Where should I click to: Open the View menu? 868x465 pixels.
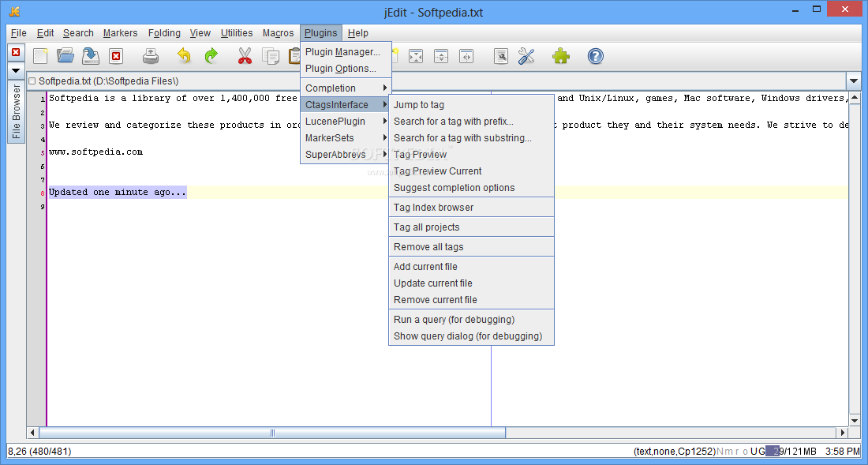click(200, 33)
